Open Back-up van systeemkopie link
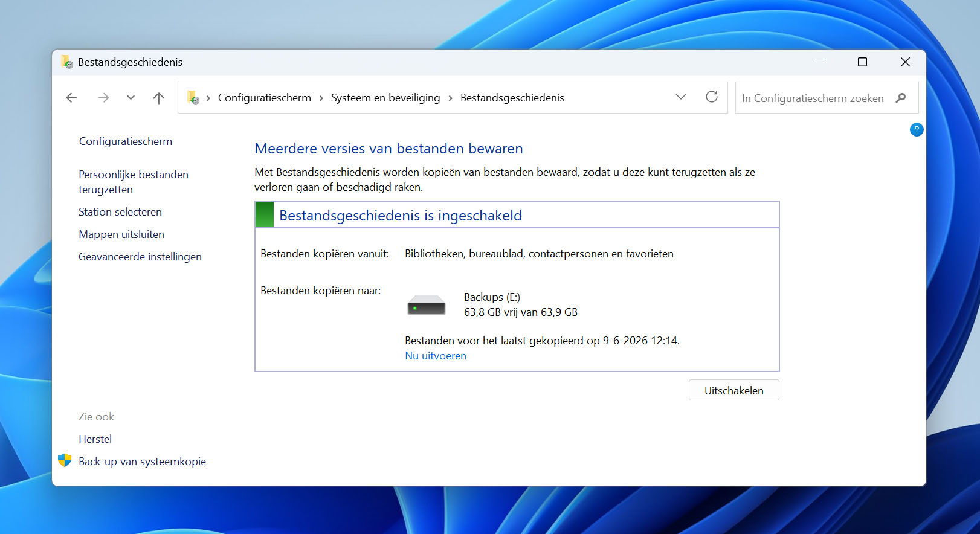 pos(142,462)
